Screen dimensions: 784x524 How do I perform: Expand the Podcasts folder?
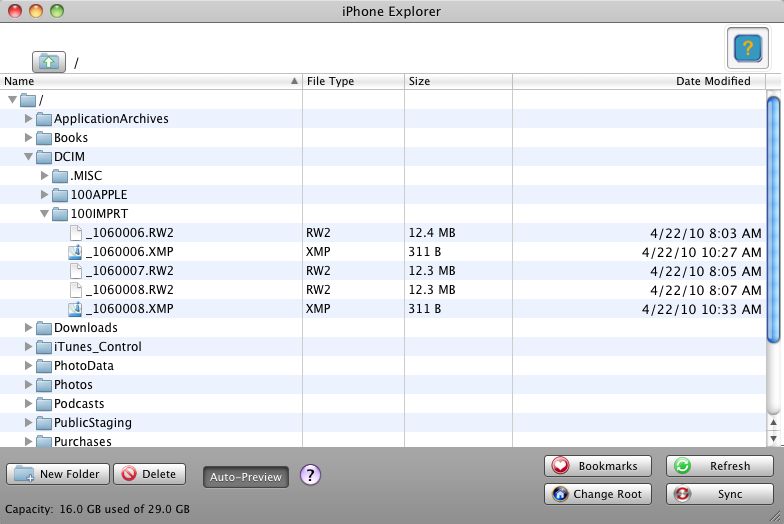click(x=28, y=404)
